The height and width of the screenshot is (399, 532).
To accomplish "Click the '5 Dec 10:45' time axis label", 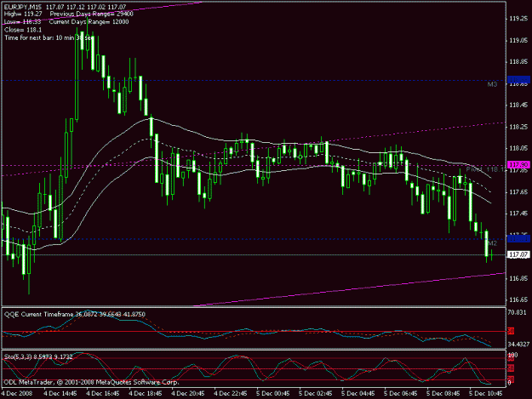I will (486, 393).
